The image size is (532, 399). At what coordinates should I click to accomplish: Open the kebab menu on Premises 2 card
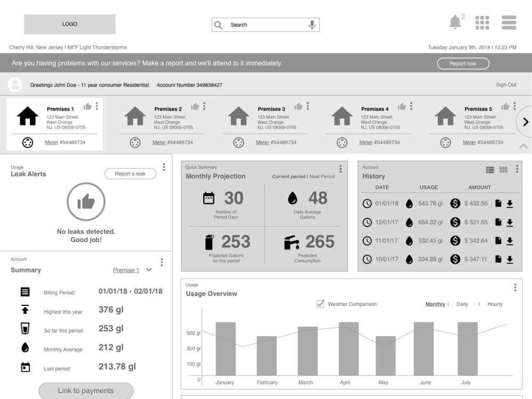[204, 106]
